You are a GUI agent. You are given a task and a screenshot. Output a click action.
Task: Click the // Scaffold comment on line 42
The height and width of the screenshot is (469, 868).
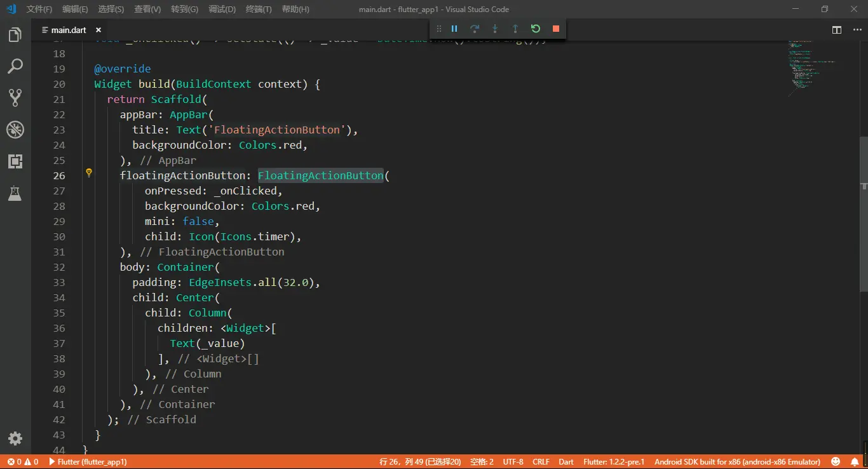tap(161, 419)
